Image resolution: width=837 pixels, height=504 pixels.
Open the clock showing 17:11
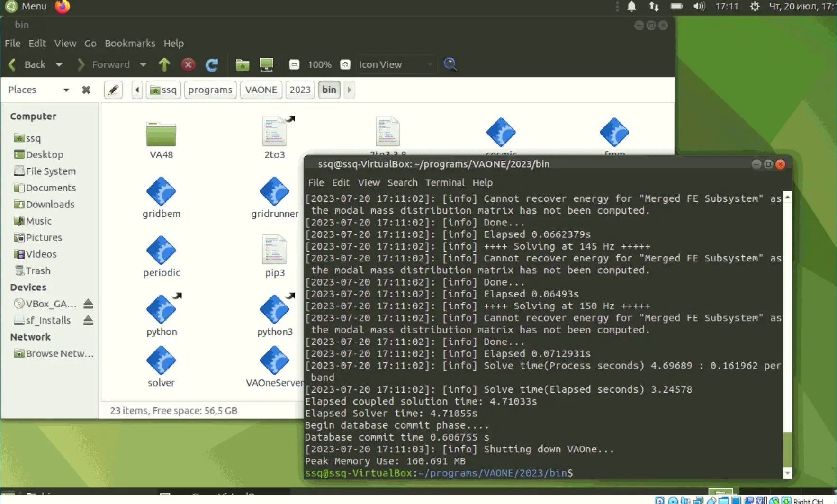tap(727, 7)
